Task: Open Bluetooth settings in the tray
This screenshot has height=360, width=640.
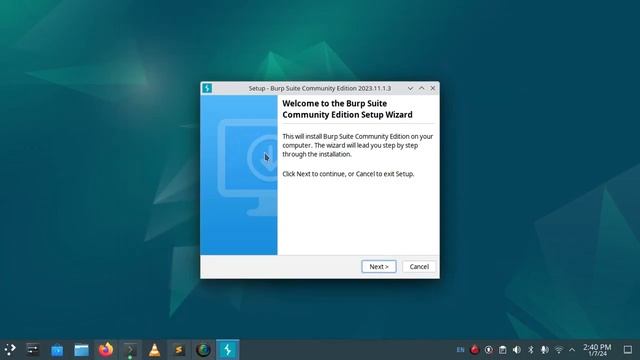Action: pos(531,350)
